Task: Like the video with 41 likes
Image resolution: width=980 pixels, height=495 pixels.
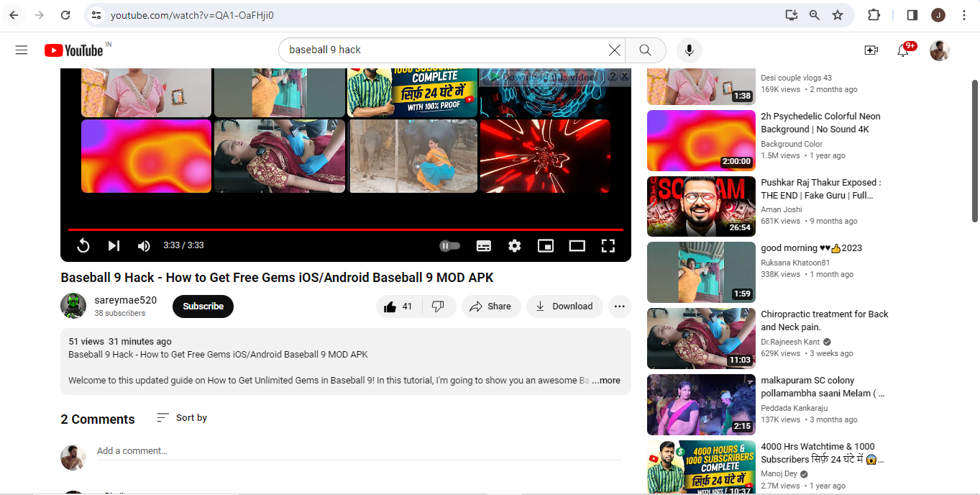Action: click(398, 306)
